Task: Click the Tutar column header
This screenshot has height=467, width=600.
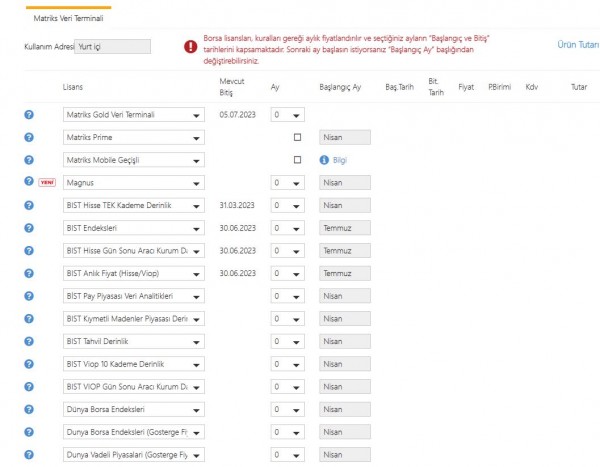Action: [x=579, y=87]
